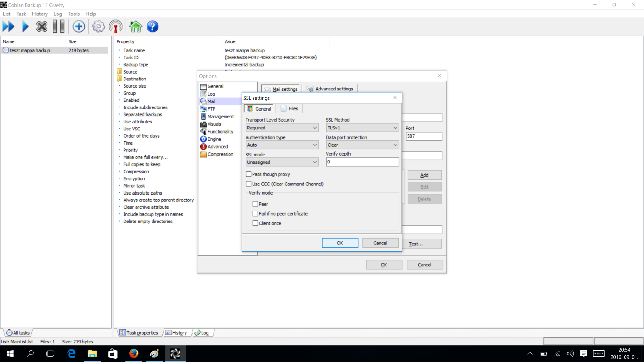Select the gear Options icon in toolbar
Screen dimensions: 644x362
click(98, 26)
